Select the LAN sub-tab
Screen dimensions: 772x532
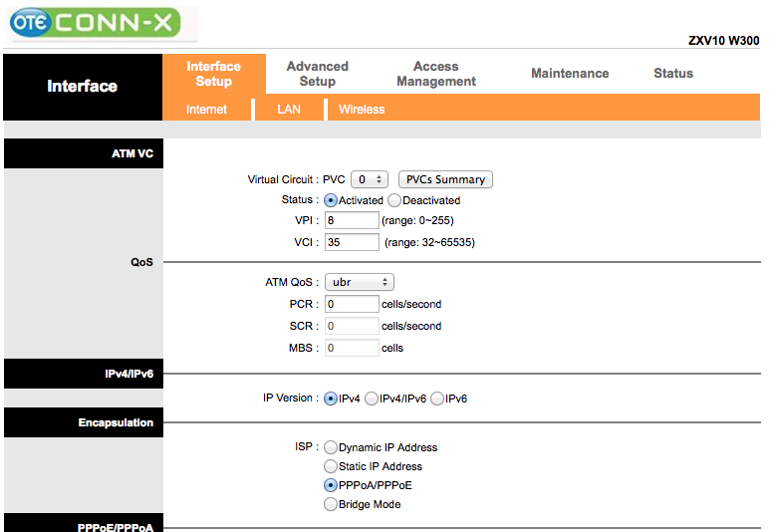[x=289, y=110]
